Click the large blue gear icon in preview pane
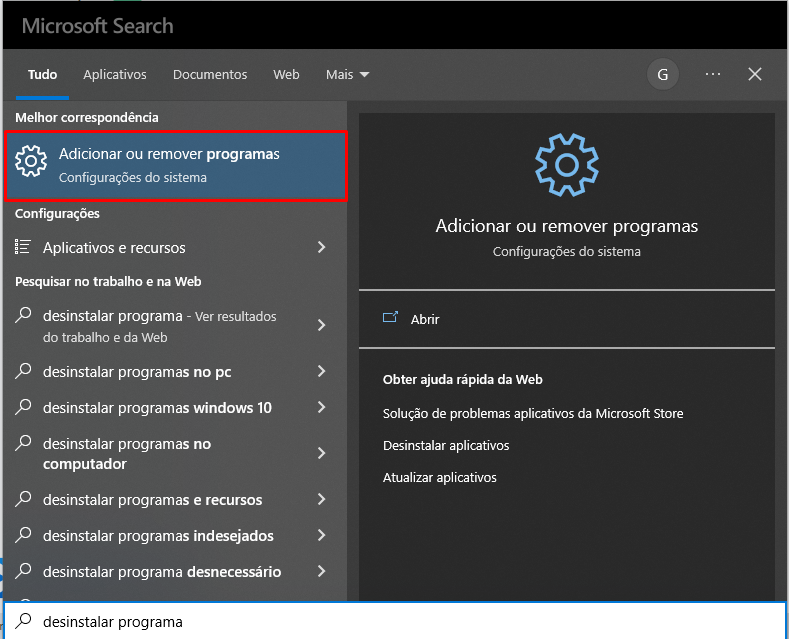 pyautogui.click(x=567, y=165)
